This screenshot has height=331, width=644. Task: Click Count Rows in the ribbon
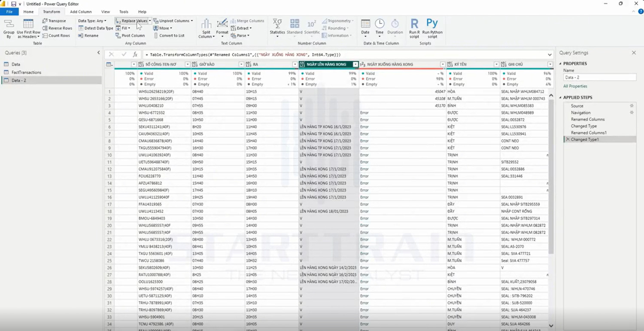pos(56,36)
